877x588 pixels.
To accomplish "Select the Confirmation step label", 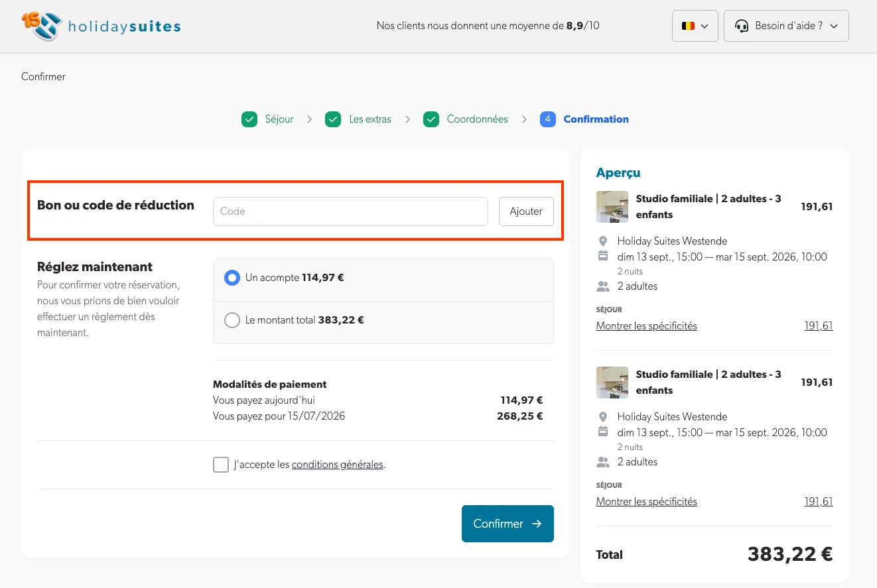I will point(596,119).
